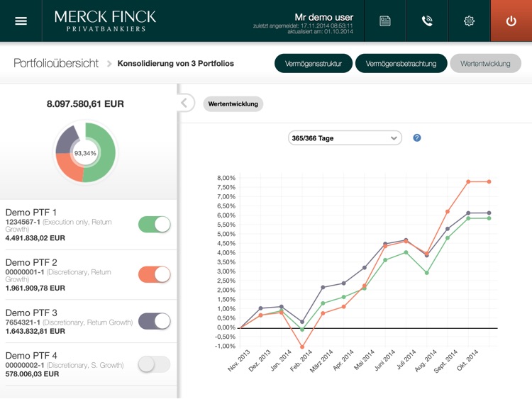Switch to Vermögensbetrachtung tab
The image size is (532, 399).
(401, 64)
